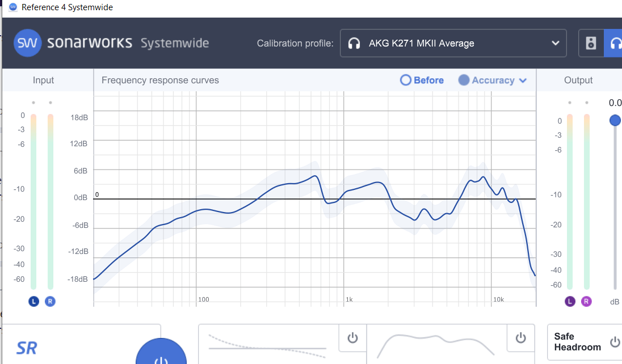The height and width of the screenshot is (364, 622).
Task: Adjust the output volume slider knob
Action: (x=615, y=120)
